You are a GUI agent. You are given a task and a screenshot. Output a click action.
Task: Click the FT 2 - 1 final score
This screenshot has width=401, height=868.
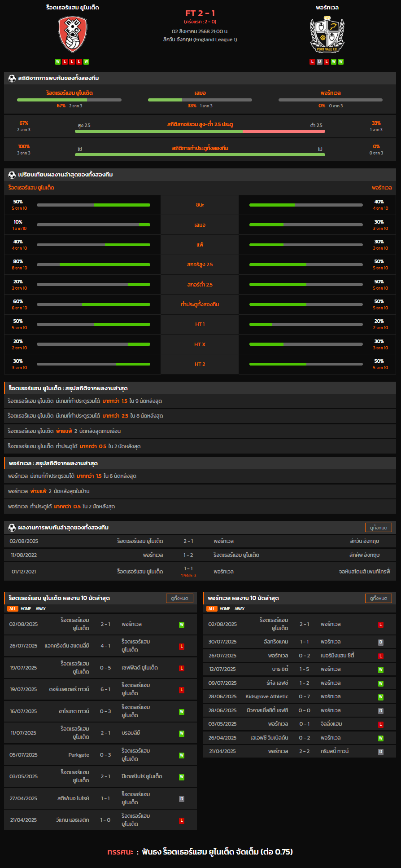point(200,13)
